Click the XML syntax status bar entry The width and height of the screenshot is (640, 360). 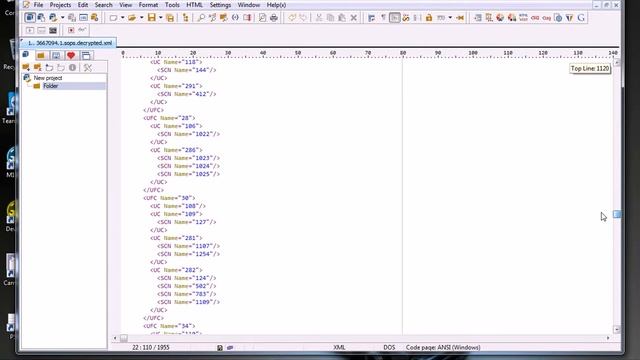[339, 347]
